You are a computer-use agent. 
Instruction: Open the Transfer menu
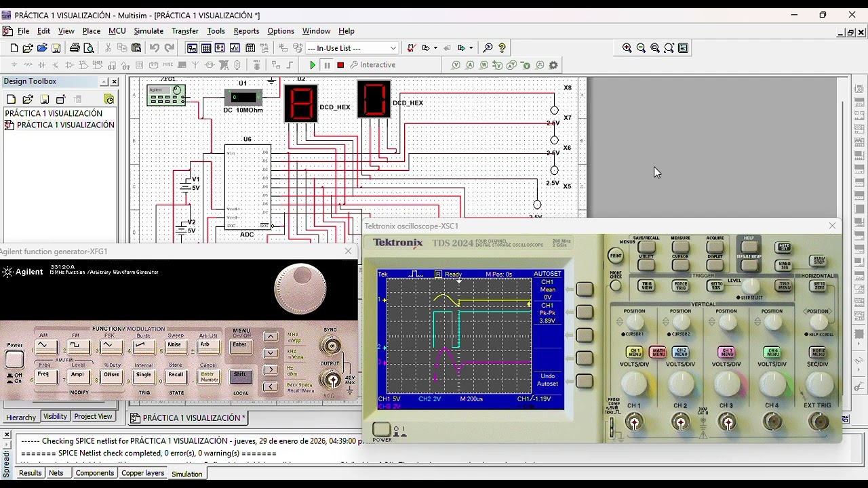184,31
